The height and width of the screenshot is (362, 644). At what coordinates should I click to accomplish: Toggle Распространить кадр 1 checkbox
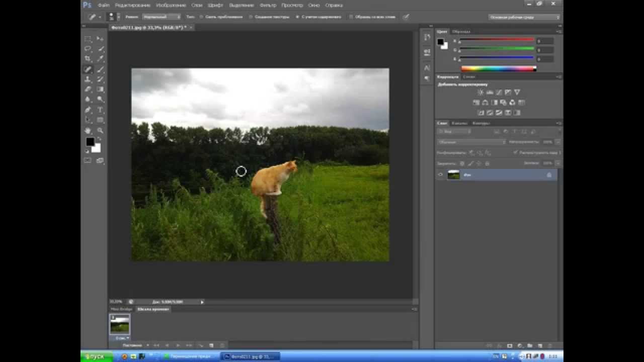(516, 152)
